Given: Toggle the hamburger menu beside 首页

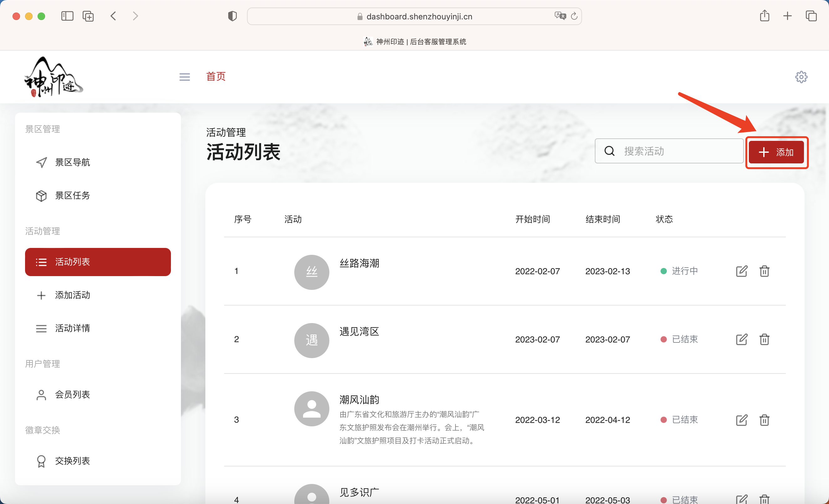Looking at the screenshot, I should pyautogui.click(x=184, y=77).
